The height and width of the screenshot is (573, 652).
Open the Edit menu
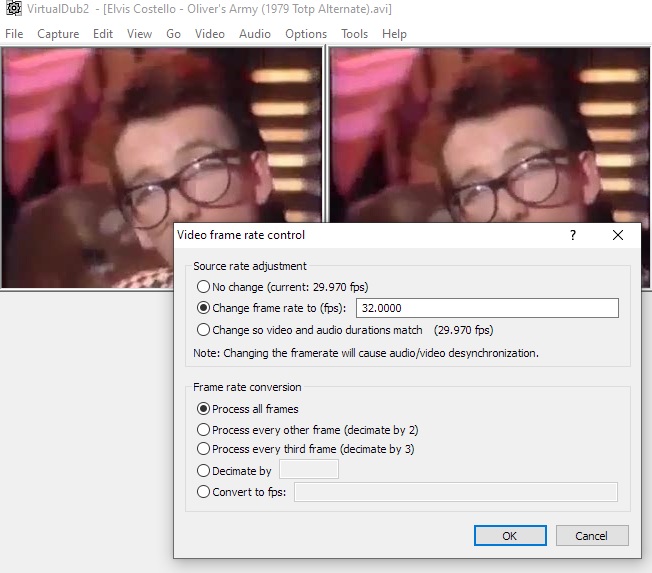103,34
